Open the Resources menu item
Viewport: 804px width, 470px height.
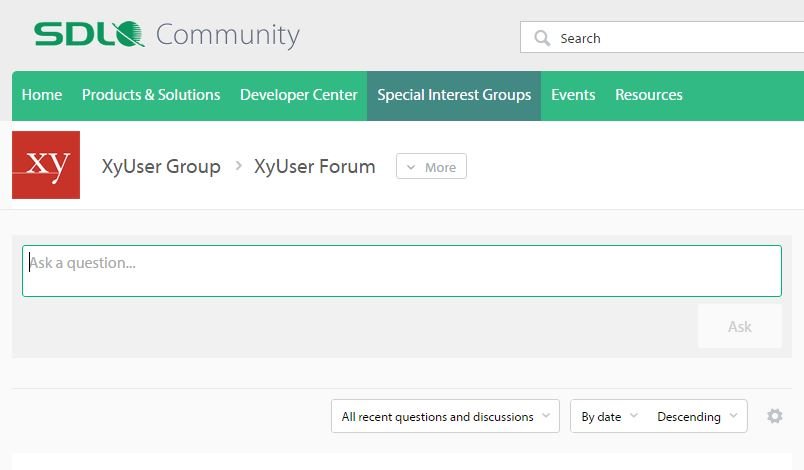pyautogui.click(x=649, y=95)
